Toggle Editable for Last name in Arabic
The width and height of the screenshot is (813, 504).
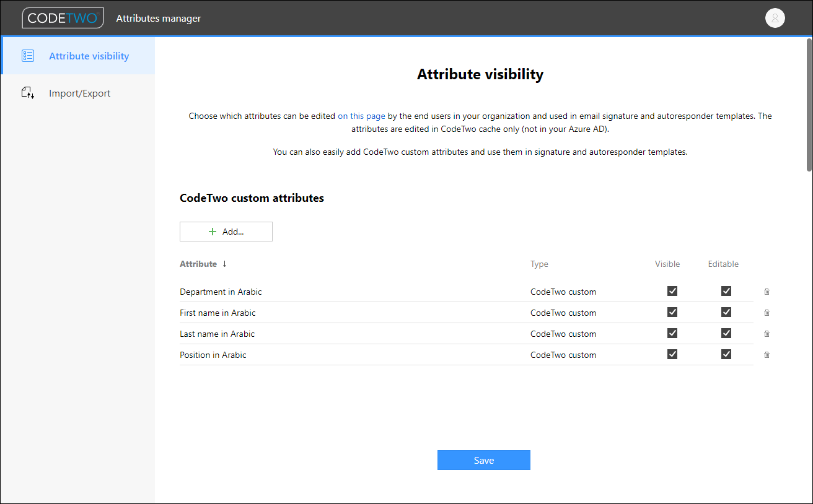pyautogui.click(x=726, y=333)
